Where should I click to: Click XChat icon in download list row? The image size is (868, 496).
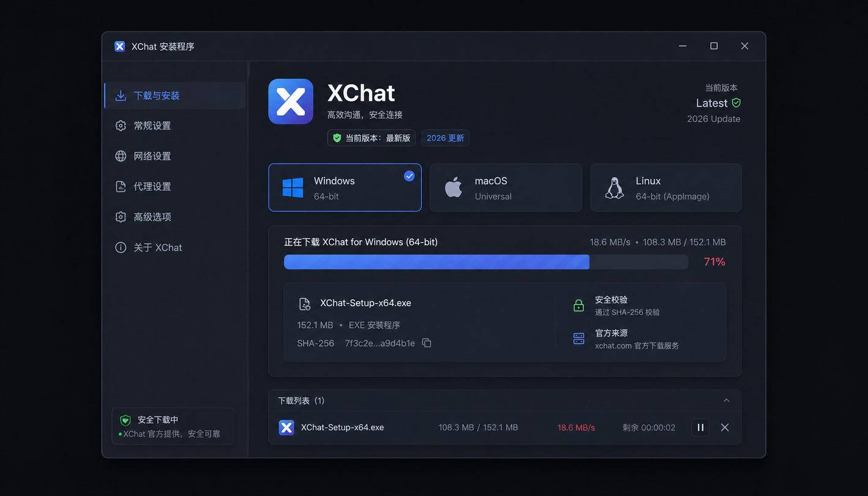pos(286,427)
